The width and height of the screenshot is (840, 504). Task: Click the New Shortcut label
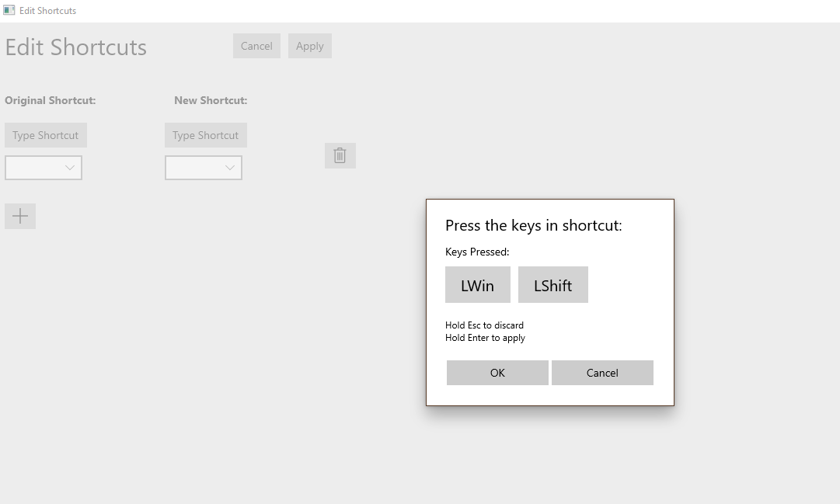(x=210, y=100)
